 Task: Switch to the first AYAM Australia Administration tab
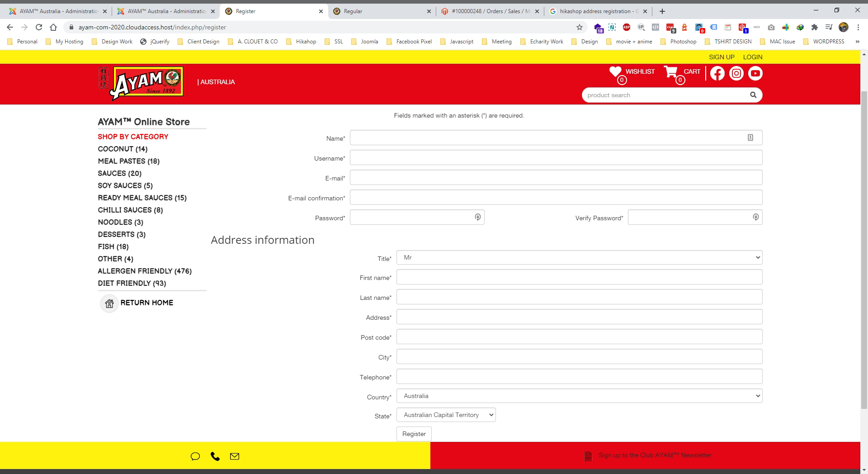click(58, 11)
